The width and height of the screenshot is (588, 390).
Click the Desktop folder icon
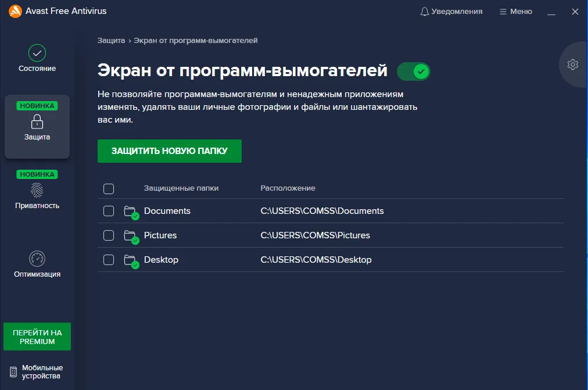click(x=131, y=261)
